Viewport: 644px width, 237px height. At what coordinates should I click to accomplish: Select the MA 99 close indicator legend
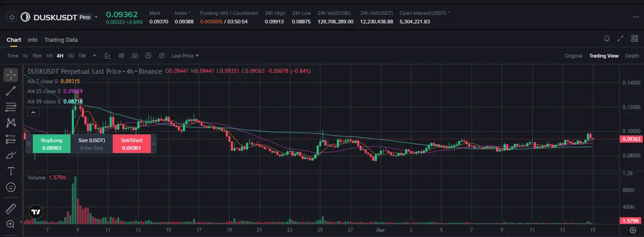[x=55, y=102]
